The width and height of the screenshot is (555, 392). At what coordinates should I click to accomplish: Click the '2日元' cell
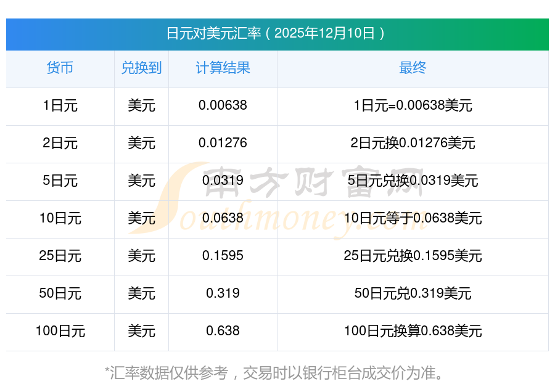(60, 143)
